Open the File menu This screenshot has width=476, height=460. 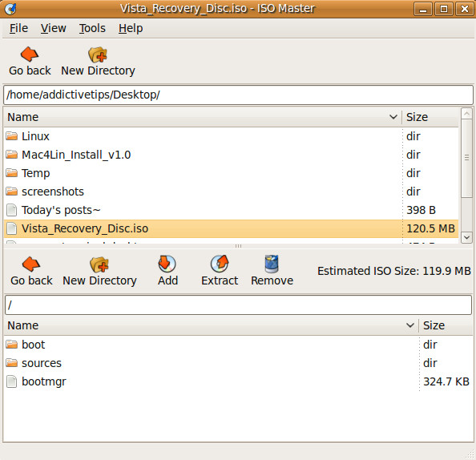(18, 28)
